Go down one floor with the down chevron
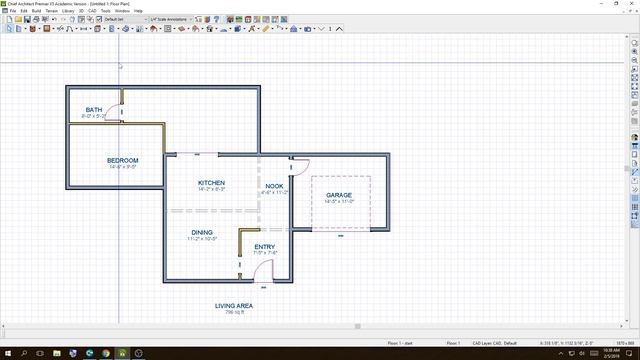Image resolution: width=640 pixels, height=360 pixels. pyautogui.click(x=321, y=29)
